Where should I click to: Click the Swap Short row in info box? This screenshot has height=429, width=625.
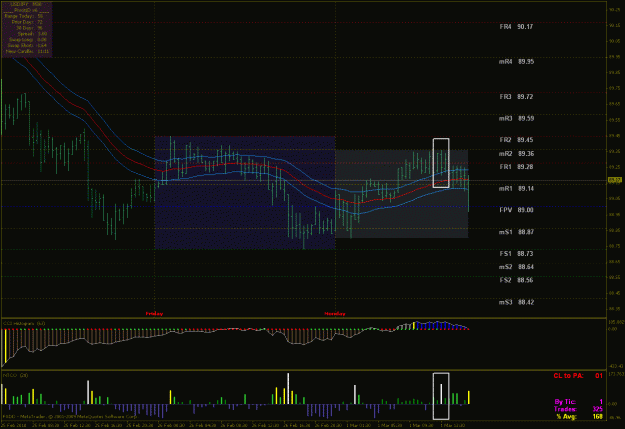[27, 45]
